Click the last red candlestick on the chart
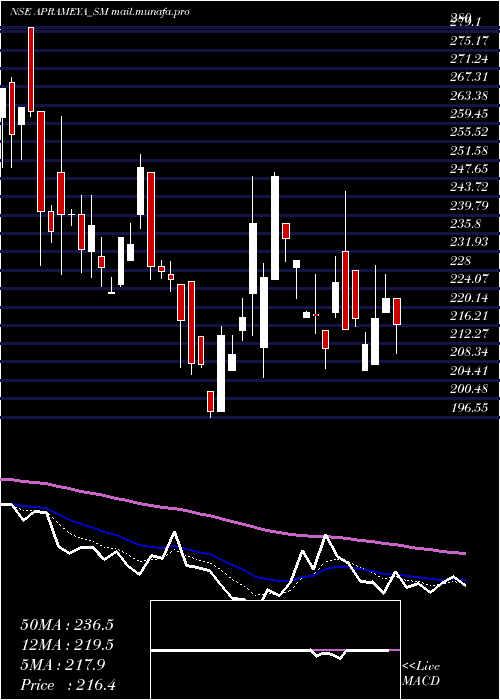Viewport: 500px width, 700px height. (396, 311)
